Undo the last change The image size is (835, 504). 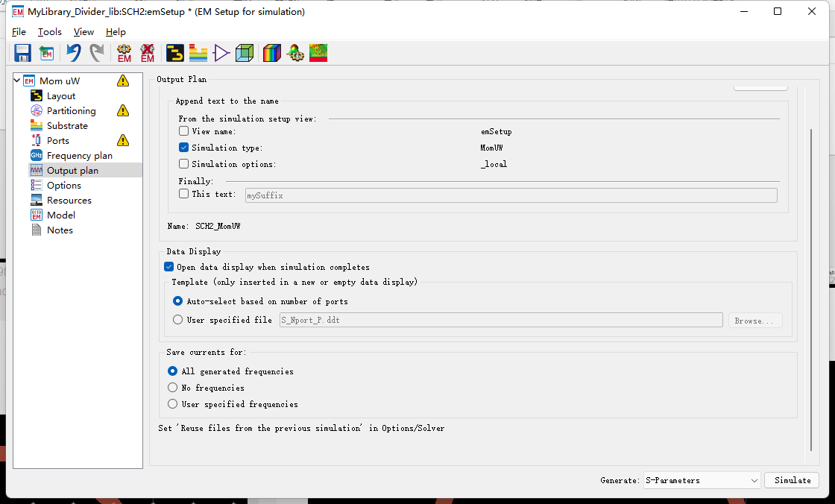(x=74, y=53)
